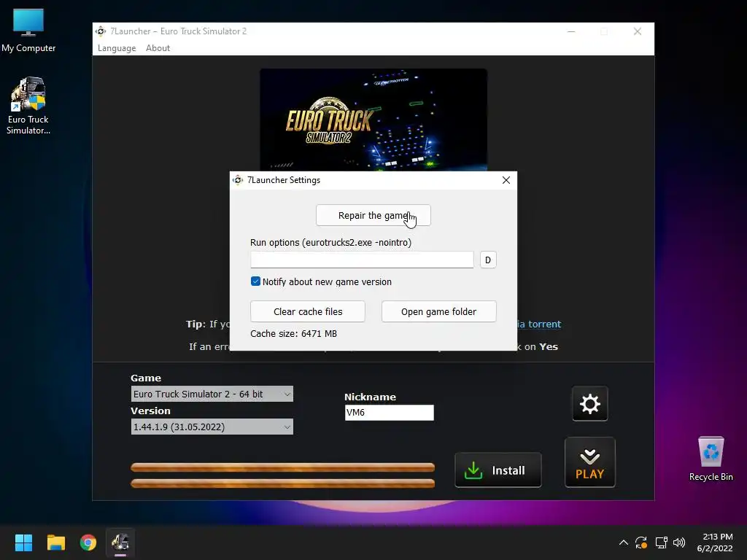Click the green Install button
The width and height of the screenshot is (747, 560).
pyautogui.click(x=498, y=470)
